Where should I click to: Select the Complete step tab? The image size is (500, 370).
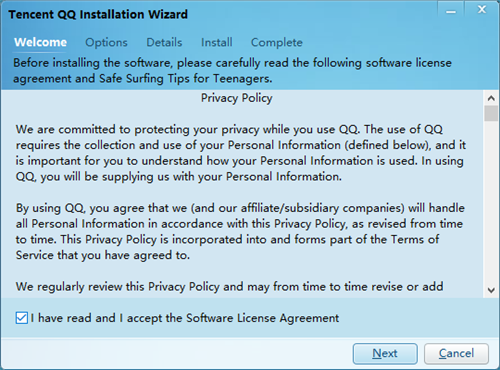[277, 42]
